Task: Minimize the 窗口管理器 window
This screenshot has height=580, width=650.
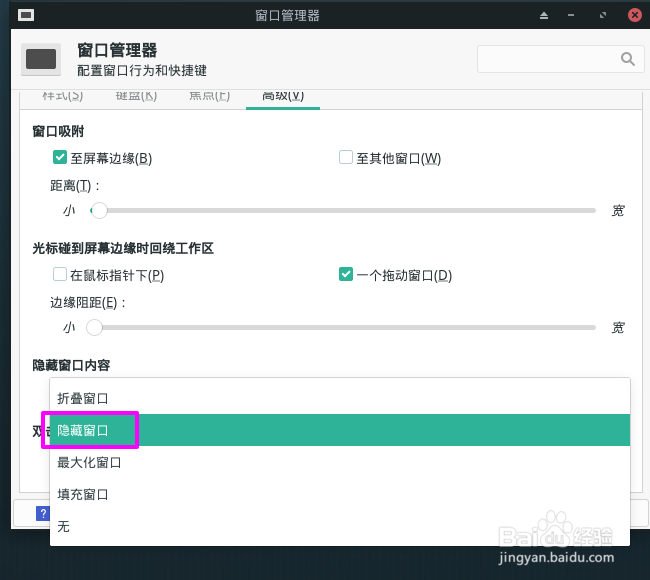Action: (571, 15)
